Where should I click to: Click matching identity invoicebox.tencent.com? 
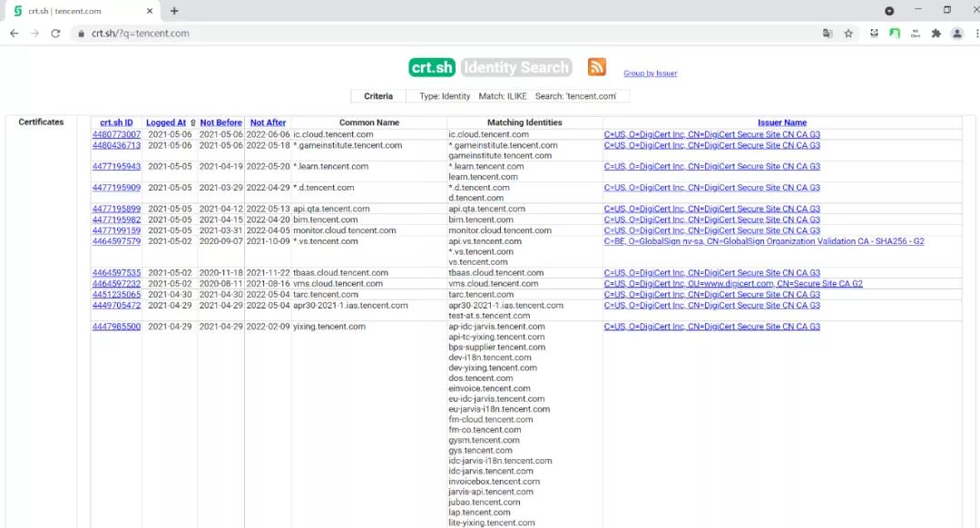coord(494,481)
